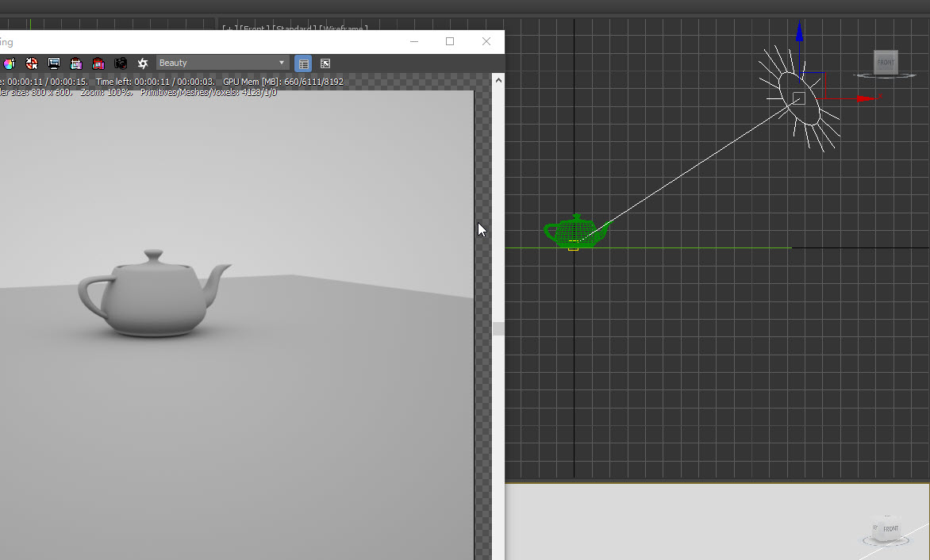Select the green teapot wireframe in Front viewport
This screenshot has width=930, height=560.
(x=577, y=232)
